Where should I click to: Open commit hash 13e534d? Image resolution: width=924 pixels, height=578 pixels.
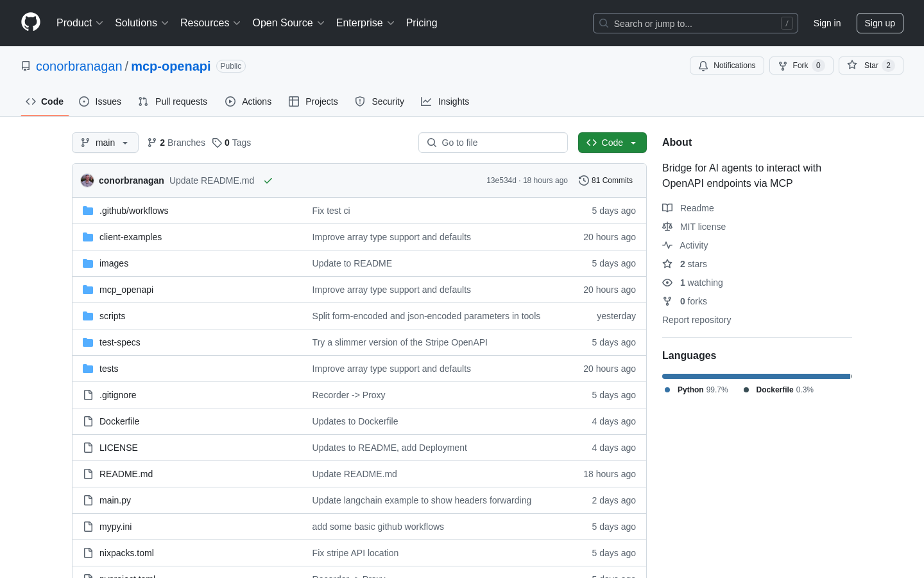pos(501,180)
